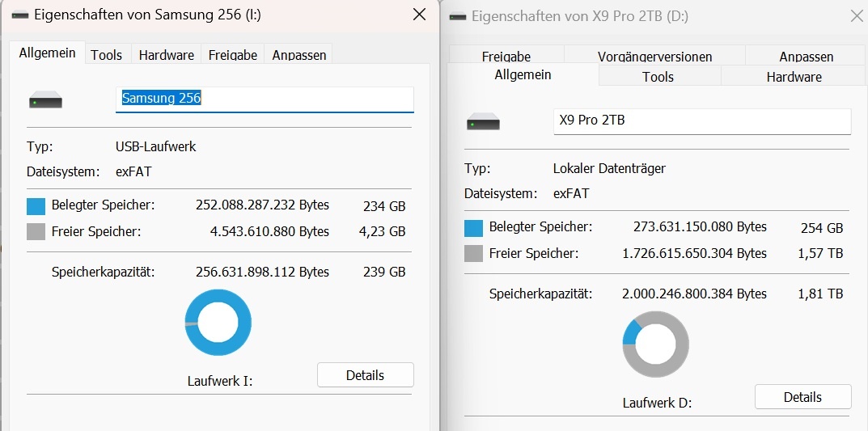Screen dimensions: 868x431
Task: Click the X9 Pro 2TB drive icon
Action: click(x=483, y=124)
